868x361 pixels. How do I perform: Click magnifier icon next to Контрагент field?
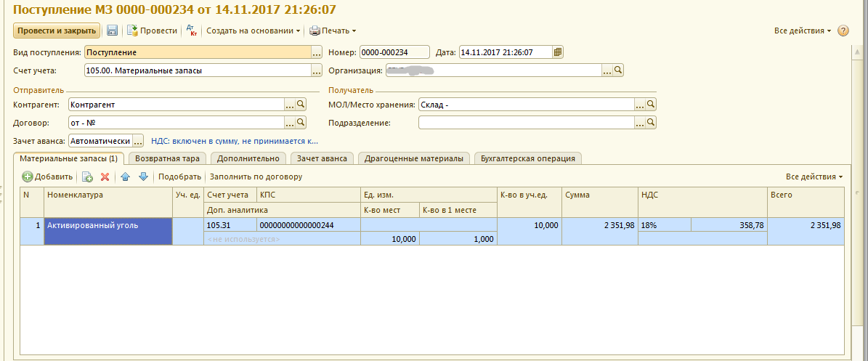301,105
